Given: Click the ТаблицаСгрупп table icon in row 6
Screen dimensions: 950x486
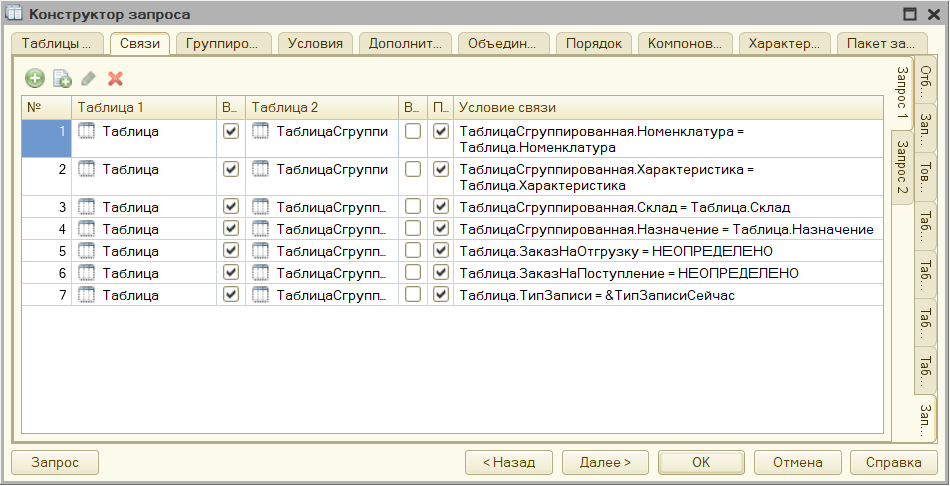Looking at the screenshot, I should click(261, 273).
